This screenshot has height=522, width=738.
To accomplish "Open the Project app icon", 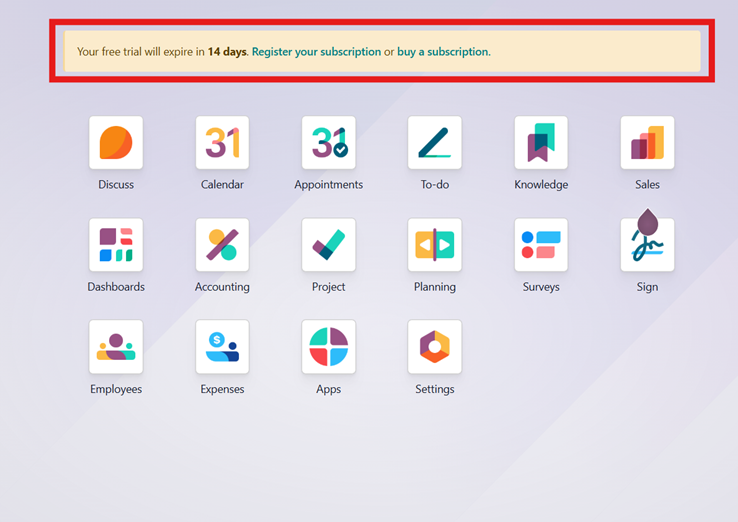I will click(x=328, y=245).
